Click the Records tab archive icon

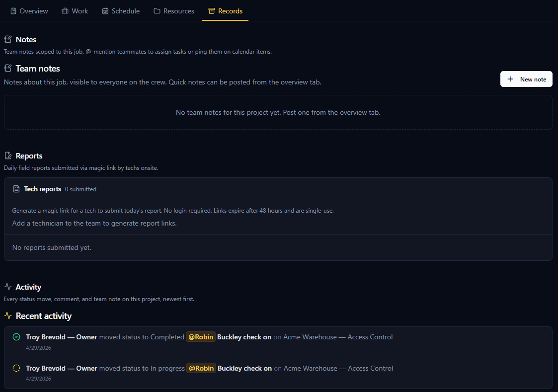212,11
